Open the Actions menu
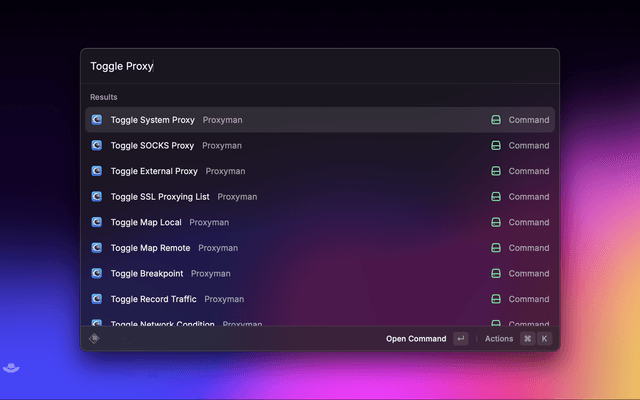 (498, 339)
